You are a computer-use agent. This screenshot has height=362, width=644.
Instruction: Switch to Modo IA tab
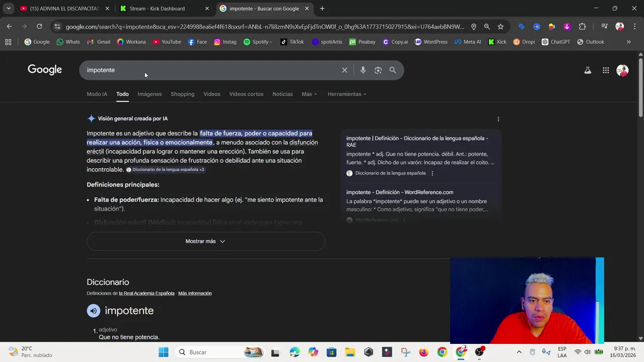point(97,94)
